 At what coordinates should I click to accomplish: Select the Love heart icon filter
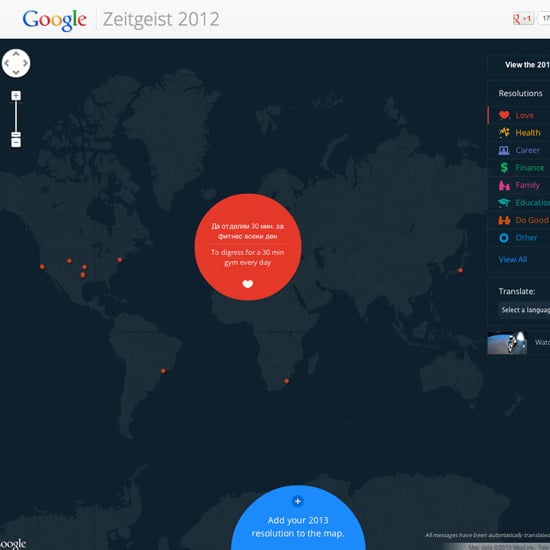point(504,115)
